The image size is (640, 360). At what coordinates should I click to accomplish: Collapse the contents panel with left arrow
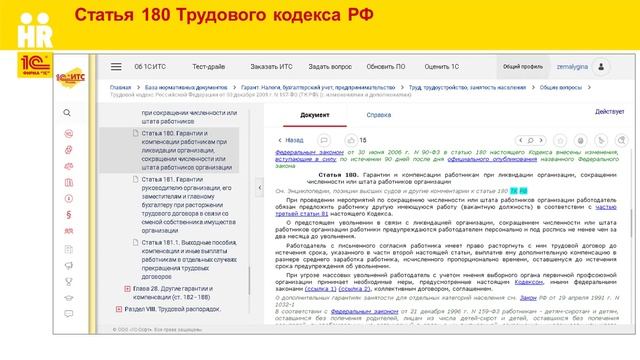click(260, 188)
